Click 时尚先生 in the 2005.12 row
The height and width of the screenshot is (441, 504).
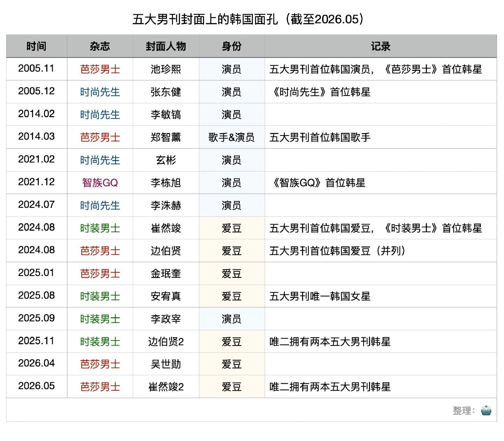coord(100,92)
